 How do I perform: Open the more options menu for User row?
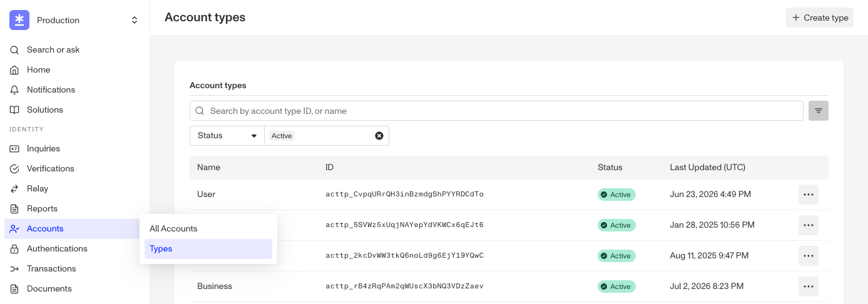tap(809, 195)
